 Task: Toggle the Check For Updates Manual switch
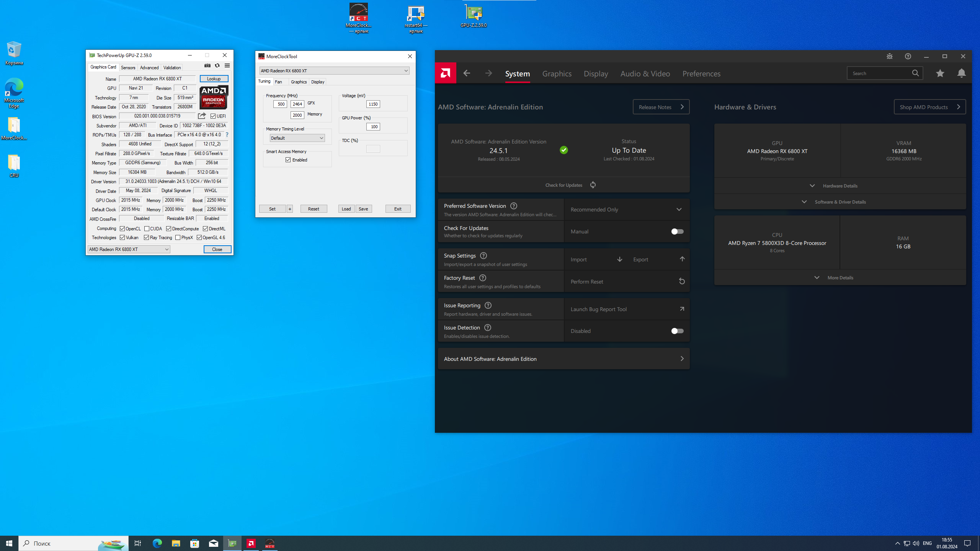(x=677, y=231)
